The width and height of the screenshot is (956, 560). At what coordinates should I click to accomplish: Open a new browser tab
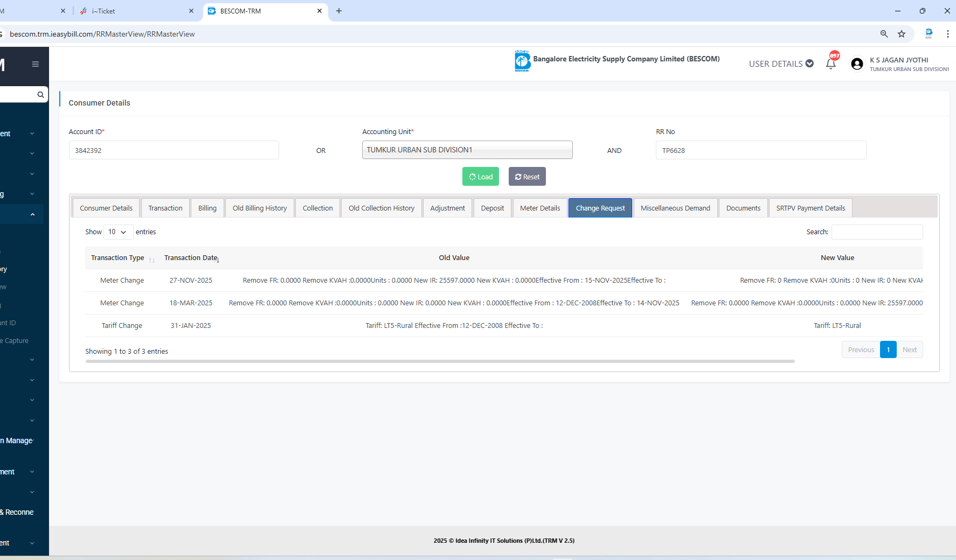pyautogui.click(x=339, y=11)
